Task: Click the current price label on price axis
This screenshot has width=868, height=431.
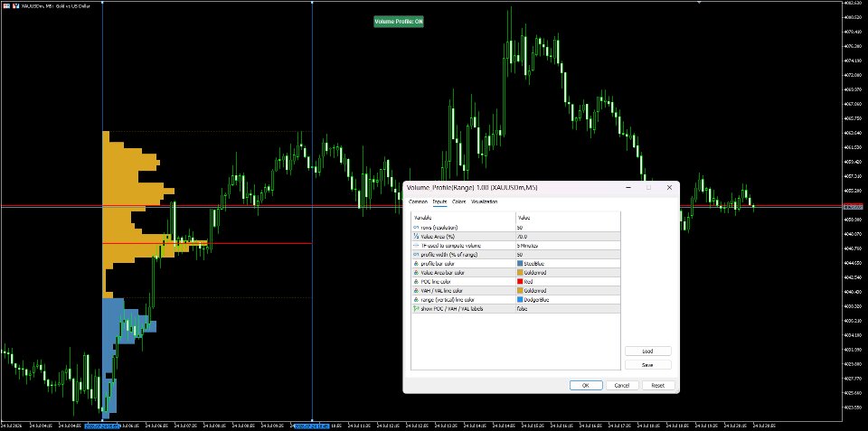Action: coord(853,207)
